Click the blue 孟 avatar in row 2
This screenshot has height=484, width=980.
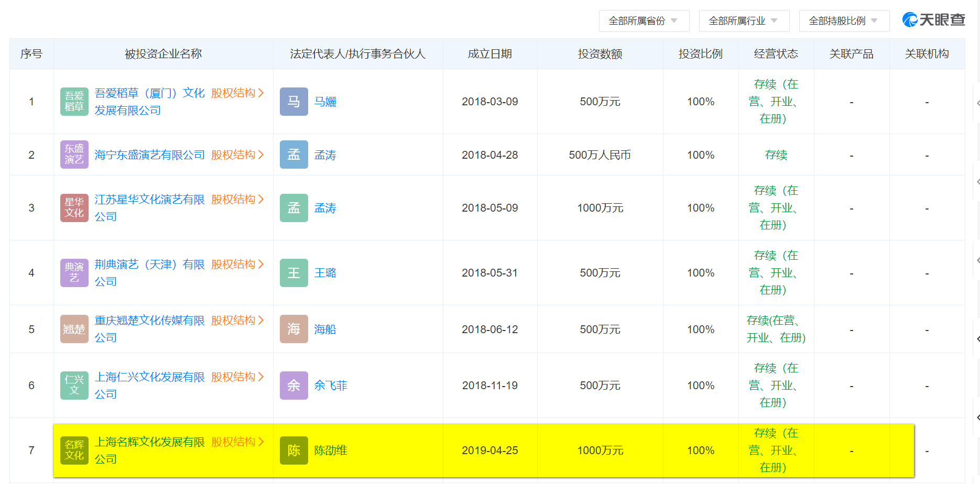(294, 155)
